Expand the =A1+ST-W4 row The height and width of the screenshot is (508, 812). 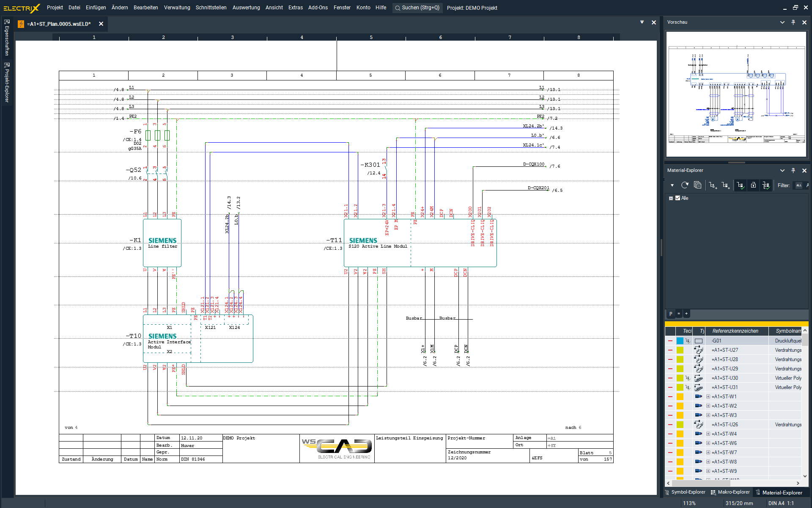[x=708, y=434]
